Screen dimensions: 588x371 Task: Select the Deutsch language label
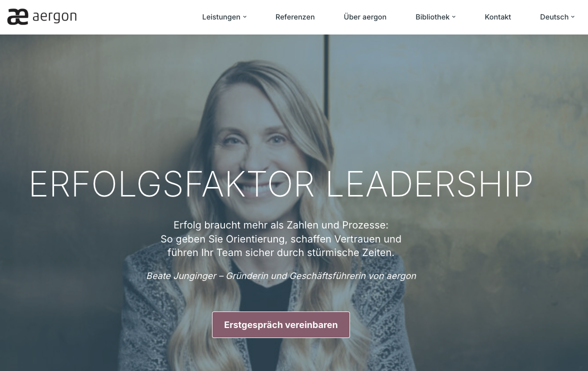pyautogui.click(x=554, y=17)
